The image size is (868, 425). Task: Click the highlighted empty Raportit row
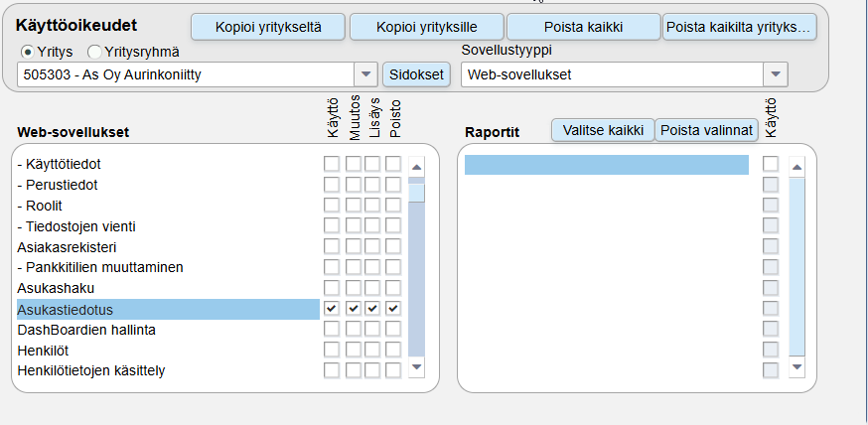[x=606, y=165]
